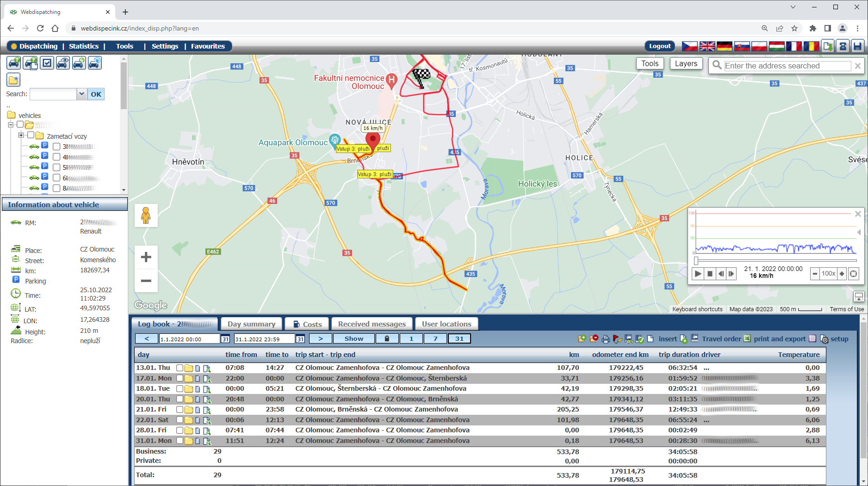868x486 pixels.
Task: Expand the Zametací vozy tree node
Action: [21, 135]
